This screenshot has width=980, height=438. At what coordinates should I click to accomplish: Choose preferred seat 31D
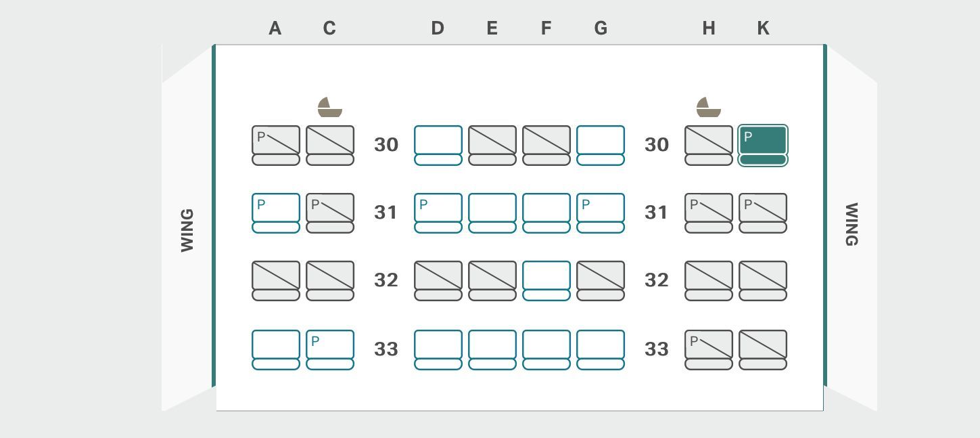(x=438, y=213)
